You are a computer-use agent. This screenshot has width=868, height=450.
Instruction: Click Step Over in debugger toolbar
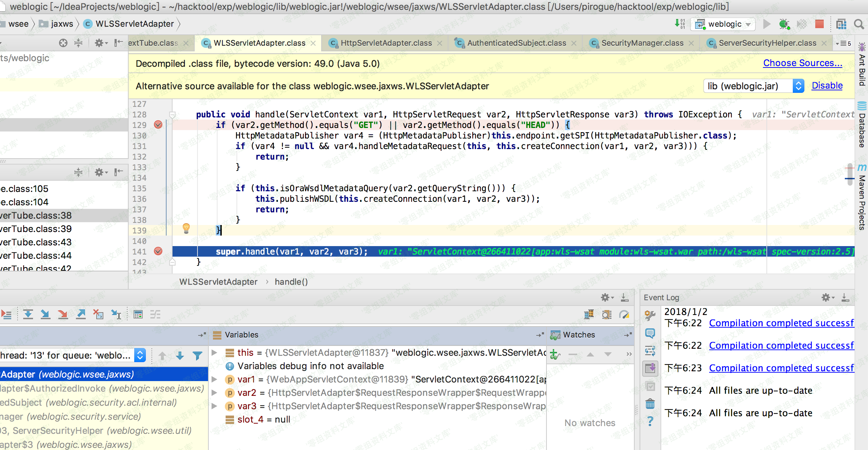tap(28, 314)
